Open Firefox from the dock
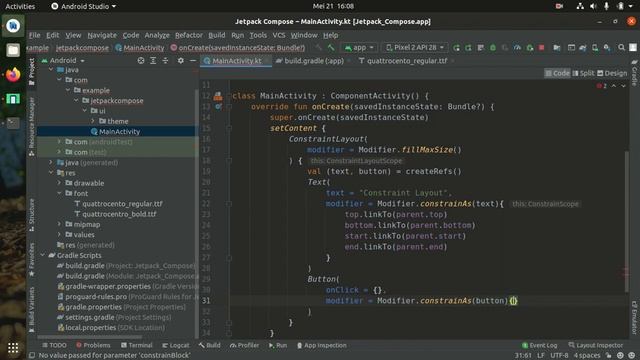The width and height of the screenshot is (640, 360). click(x=13, y=75)
